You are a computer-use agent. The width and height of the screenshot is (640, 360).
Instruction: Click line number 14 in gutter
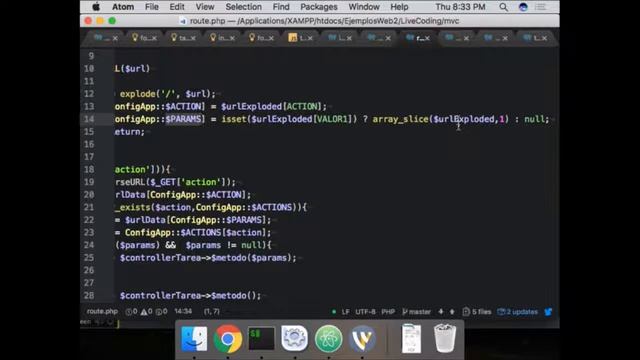click(x=89, y=119)
